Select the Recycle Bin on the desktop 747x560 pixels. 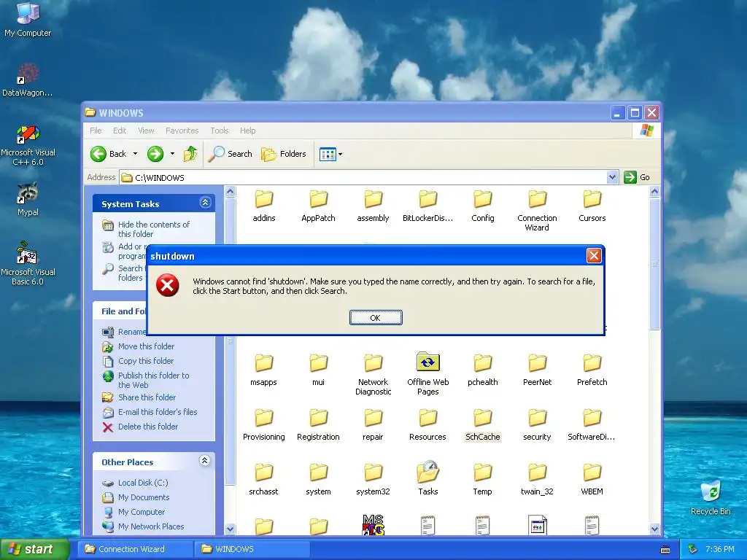click(x=711, y=498)
